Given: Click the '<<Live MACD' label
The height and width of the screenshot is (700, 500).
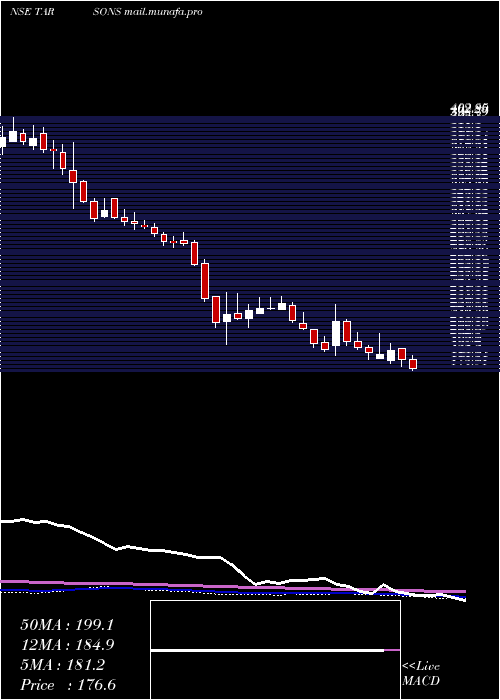Looking at the screenshot, I should point(421,674).
